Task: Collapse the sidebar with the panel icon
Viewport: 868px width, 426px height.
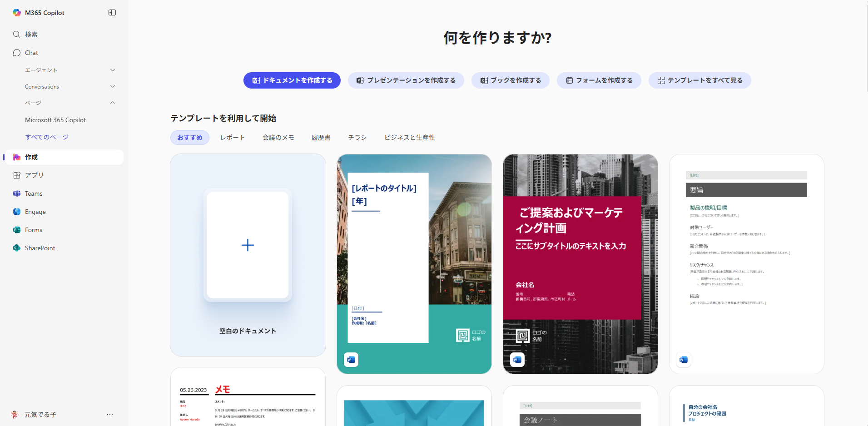Action: [112, 13]
